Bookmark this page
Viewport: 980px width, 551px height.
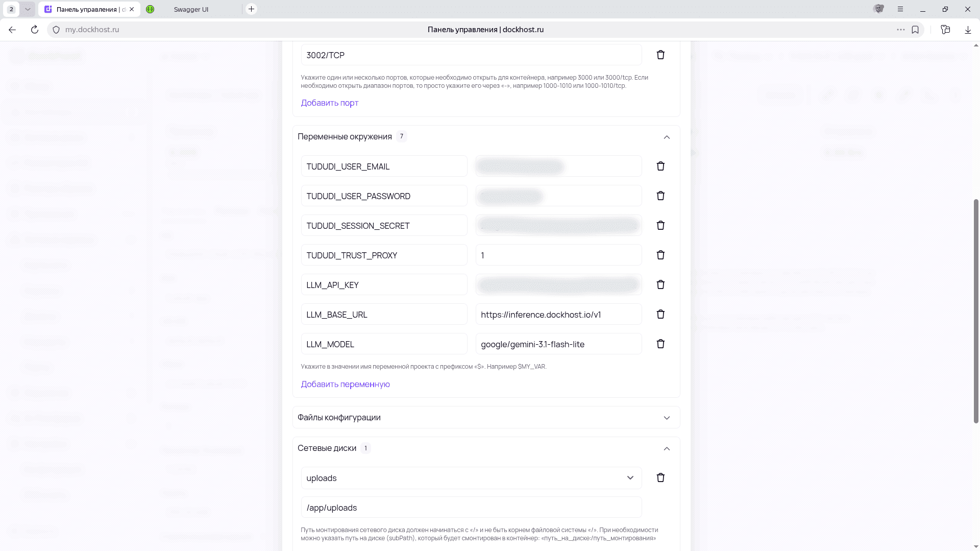(915, 30)
